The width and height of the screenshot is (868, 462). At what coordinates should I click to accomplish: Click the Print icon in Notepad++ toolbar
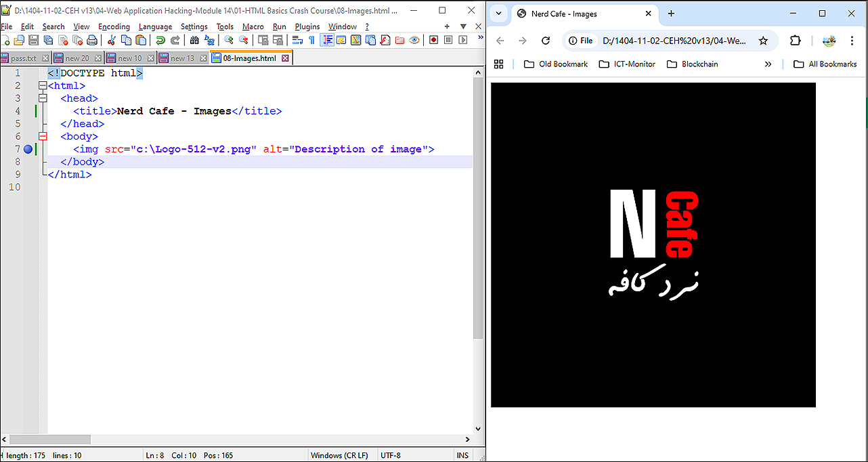pos(91,41)
